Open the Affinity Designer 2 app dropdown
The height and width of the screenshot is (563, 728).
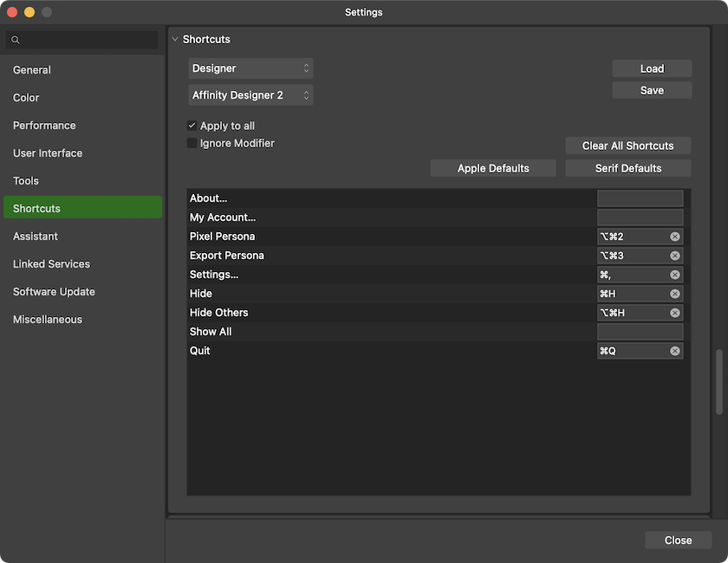[x=250, y=96]
